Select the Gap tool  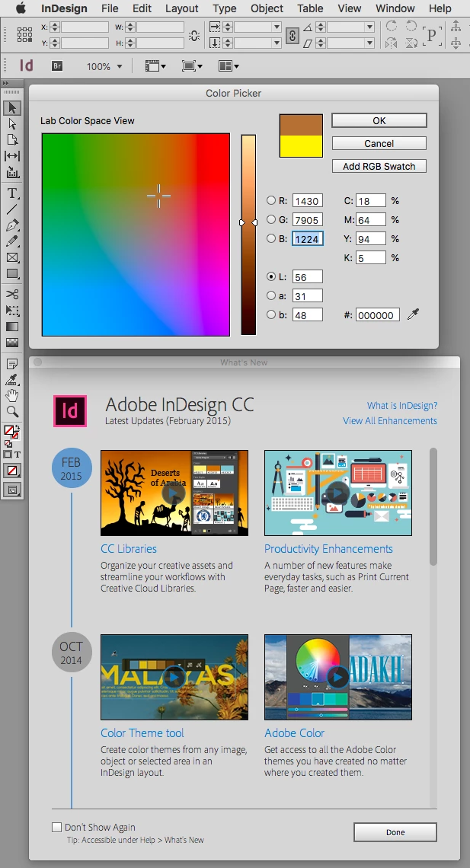pos(12,156)
